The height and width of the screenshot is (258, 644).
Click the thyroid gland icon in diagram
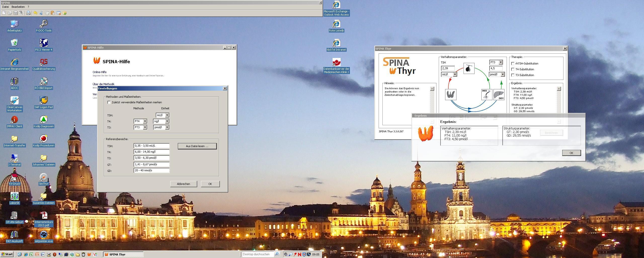click(x=451, y=94)
